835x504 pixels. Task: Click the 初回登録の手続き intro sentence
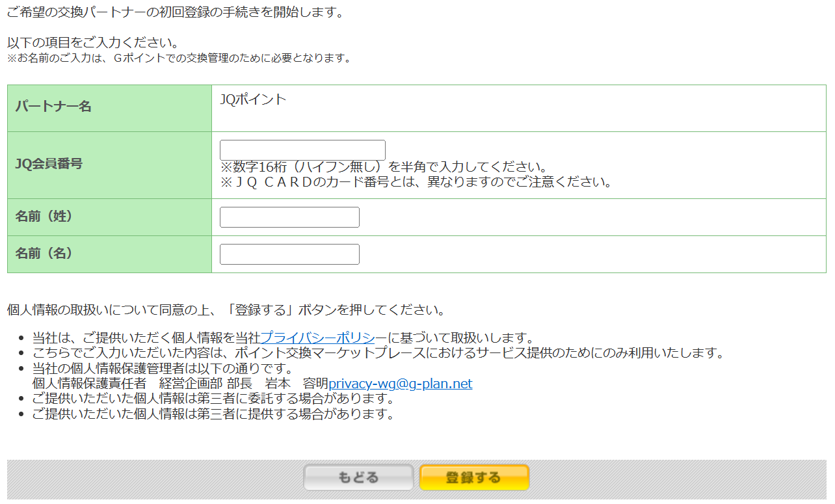tap(176, 12)
